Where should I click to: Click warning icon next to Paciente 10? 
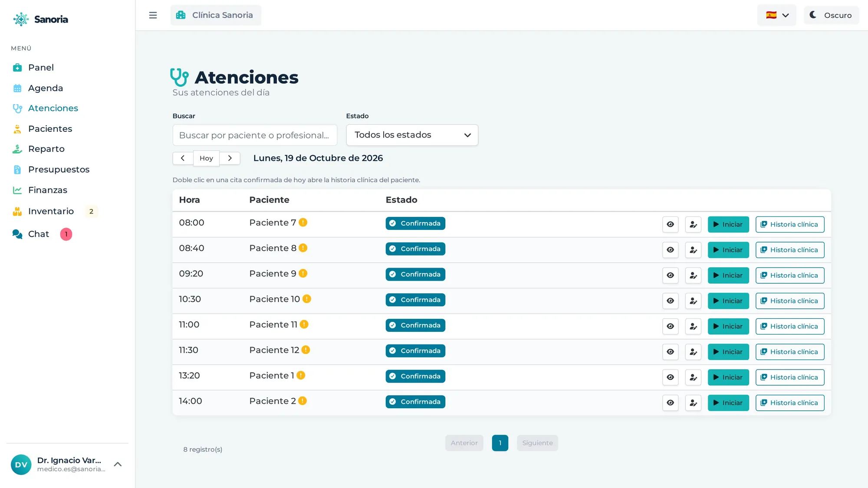point(307,299)
